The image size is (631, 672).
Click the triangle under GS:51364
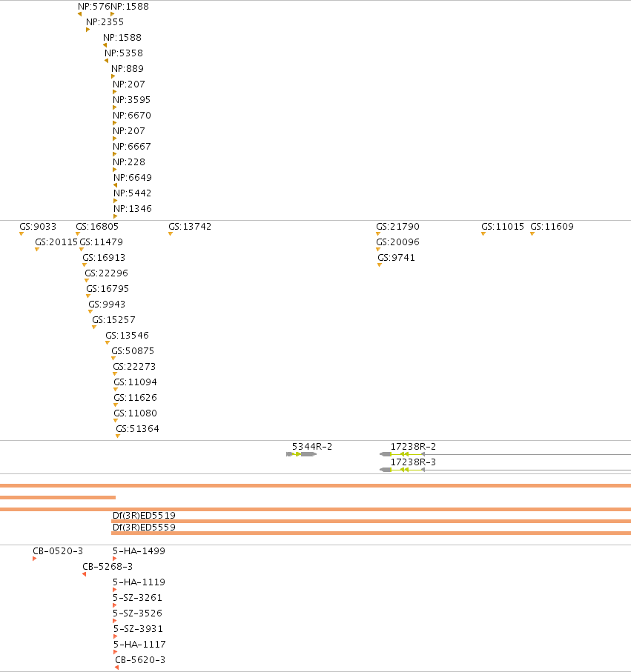click(118, 436)
